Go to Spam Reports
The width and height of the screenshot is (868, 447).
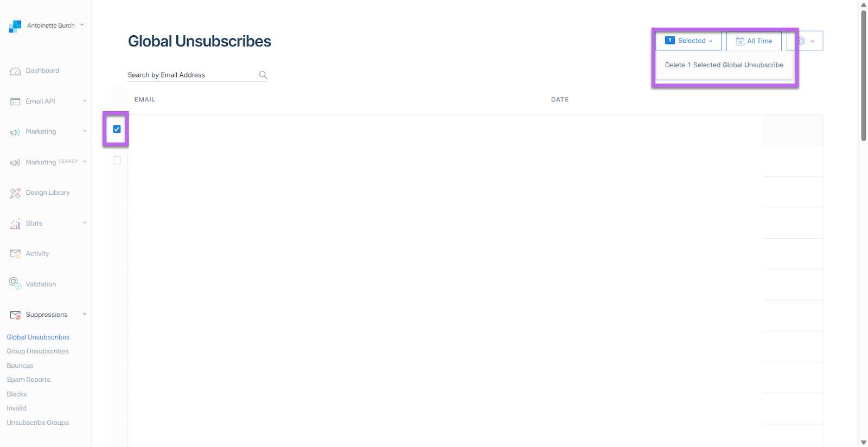(x=28, y=380)
